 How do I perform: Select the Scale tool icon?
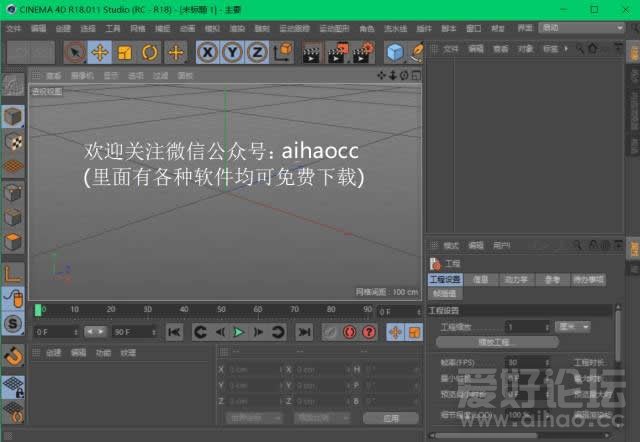(x=124, y=52)
